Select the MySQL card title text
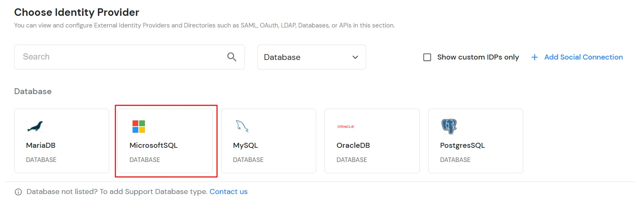This screenshot has width=644, height=209. [x=245, y=146]
